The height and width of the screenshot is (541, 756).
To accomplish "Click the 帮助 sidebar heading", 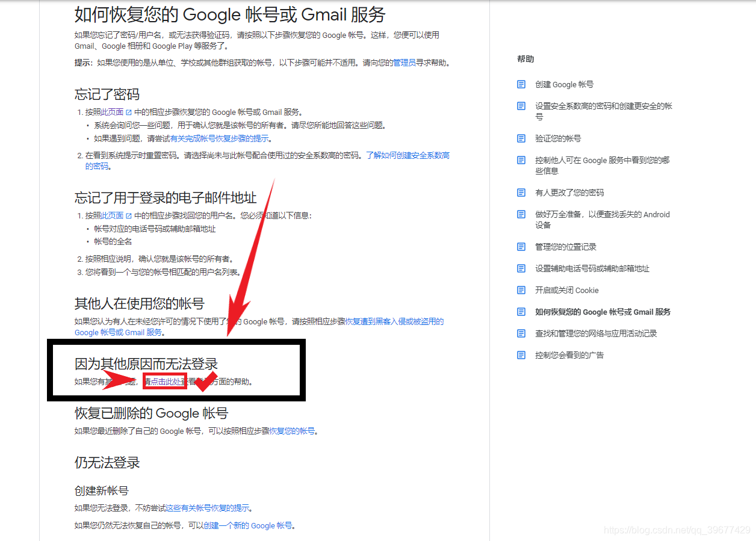I will tap(525, 59).
